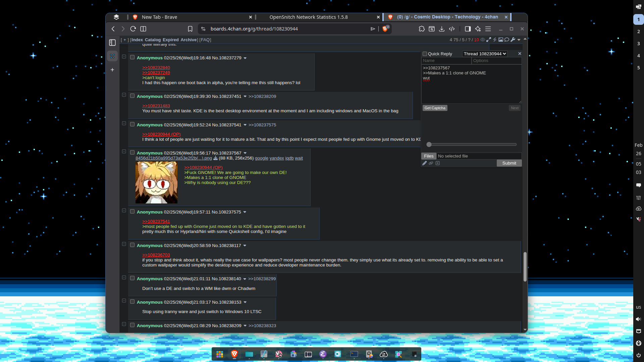
Task: Open the Catalog link in board navigation
Action: 153,40
